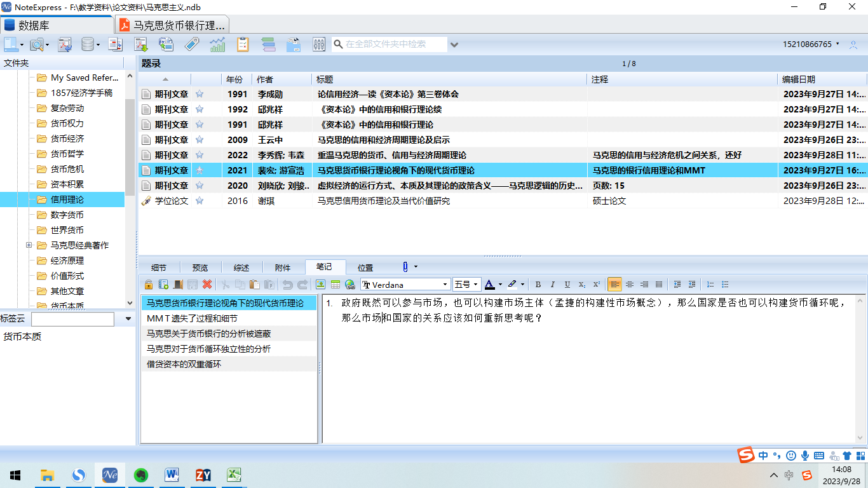Screen dimensions: 868x488
Task: Select right text alignment
Action: [x=644, y=285]
